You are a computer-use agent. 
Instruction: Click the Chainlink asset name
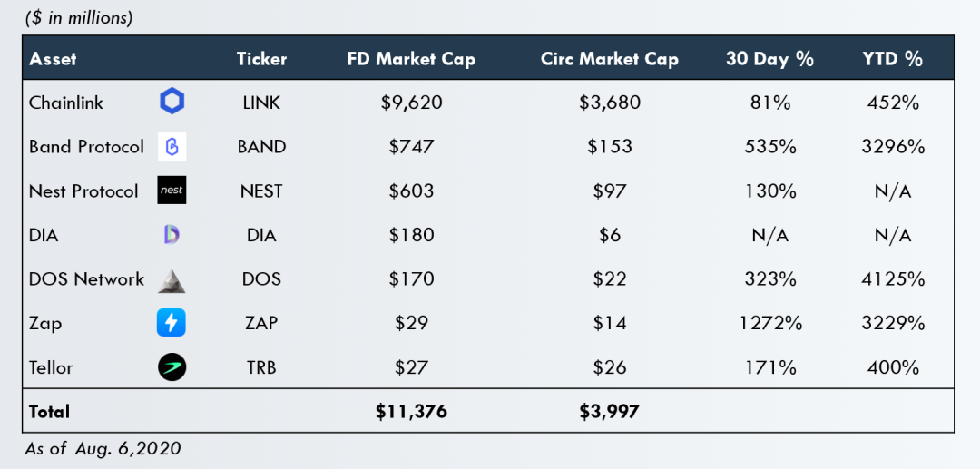point(66,103)
